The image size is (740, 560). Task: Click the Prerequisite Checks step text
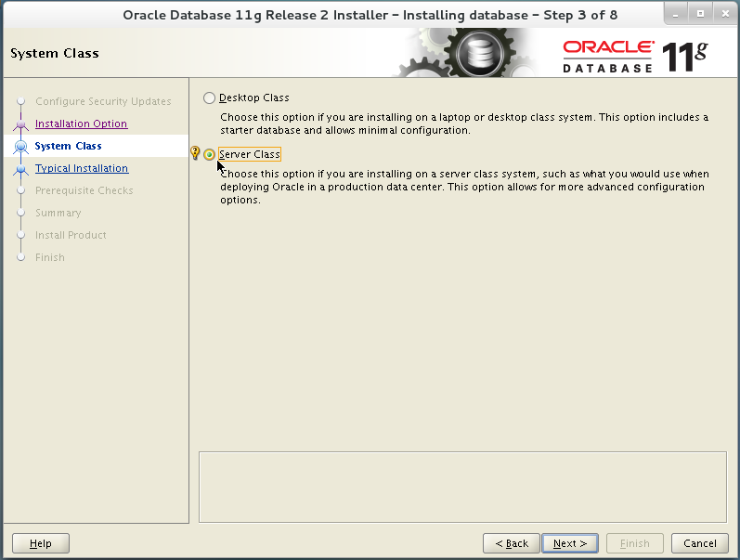84,190
